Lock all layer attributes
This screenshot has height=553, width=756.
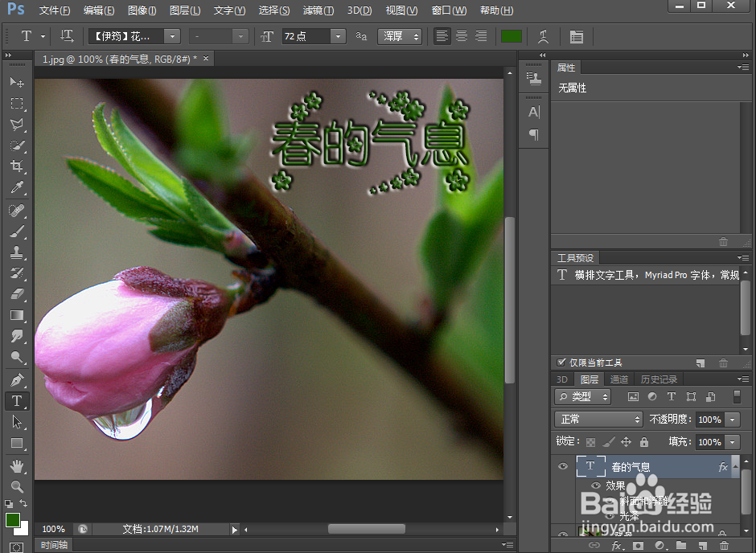(x=643, y=442)
